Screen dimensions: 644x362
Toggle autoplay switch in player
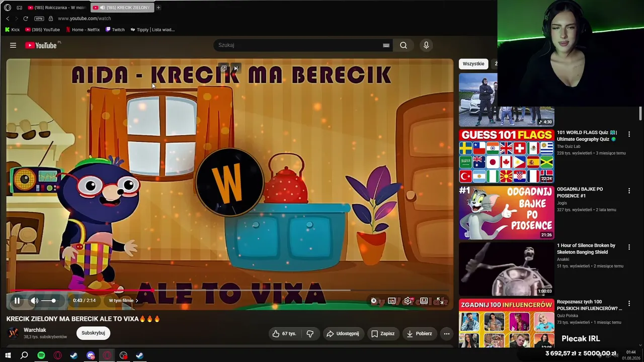point(374,301)
